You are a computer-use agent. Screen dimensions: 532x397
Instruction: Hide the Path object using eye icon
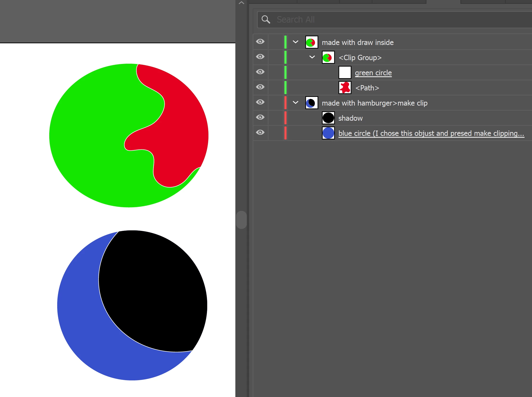(x=260, y=87)
